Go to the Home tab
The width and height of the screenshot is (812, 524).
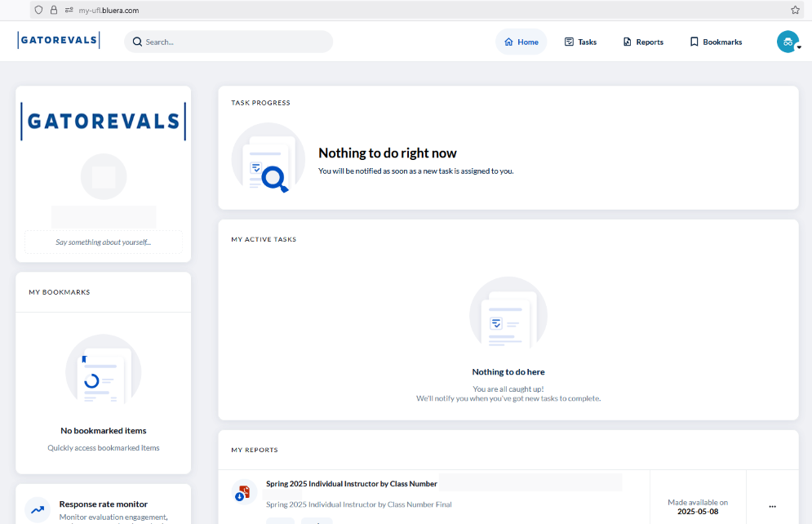pyautogui.click(x=521, y=42)
